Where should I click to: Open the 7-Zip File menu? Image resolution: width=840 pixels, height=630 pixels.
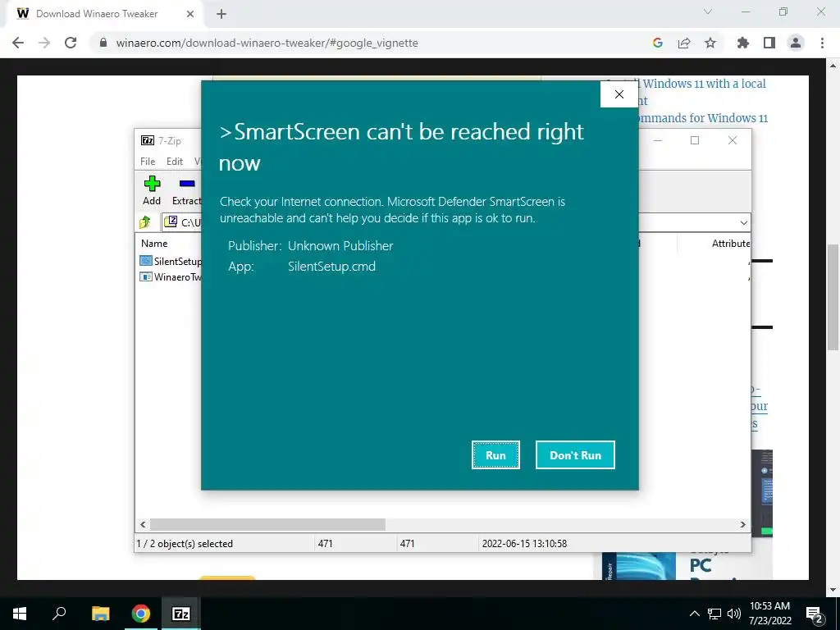(x=148, y=162)
